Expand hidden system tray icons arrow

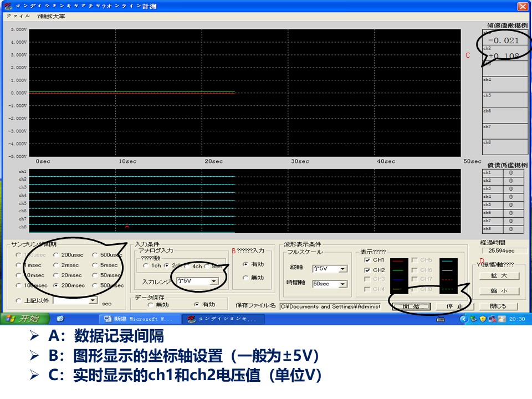(x=463, y=319)
